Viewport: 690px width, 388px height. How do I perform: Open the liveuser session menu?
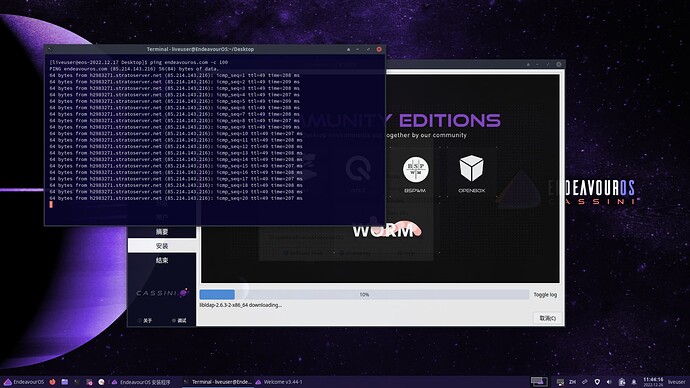(676, 382)
